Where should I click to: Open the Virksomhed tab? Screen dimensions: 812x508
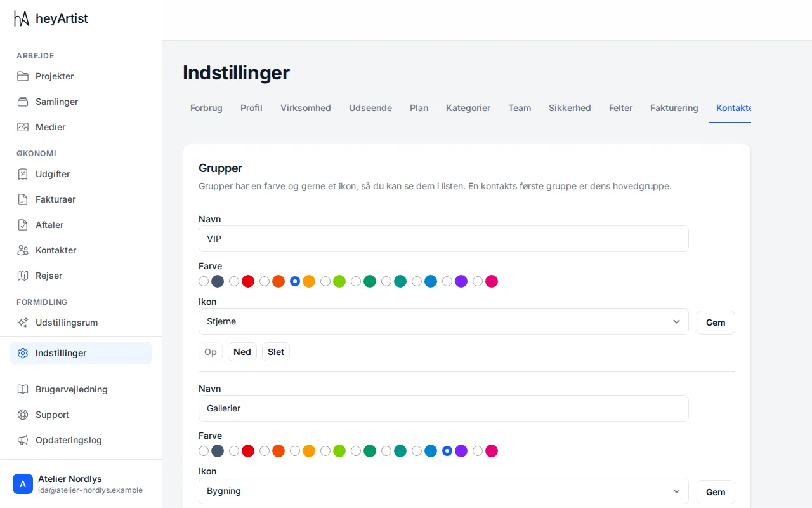tap(306, 108)
